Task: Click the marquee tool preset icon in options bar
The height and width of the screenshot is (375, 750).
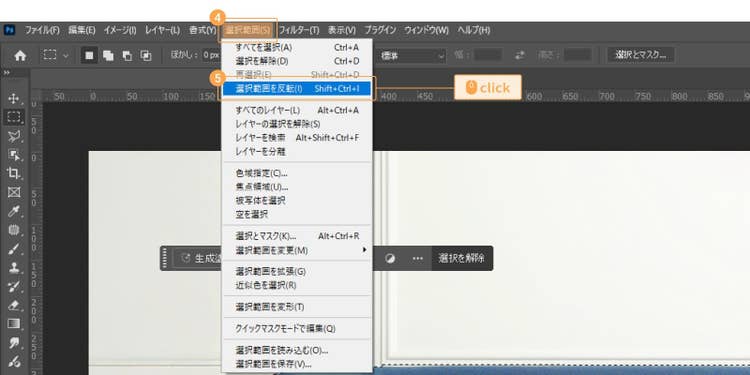Action: 50,55
